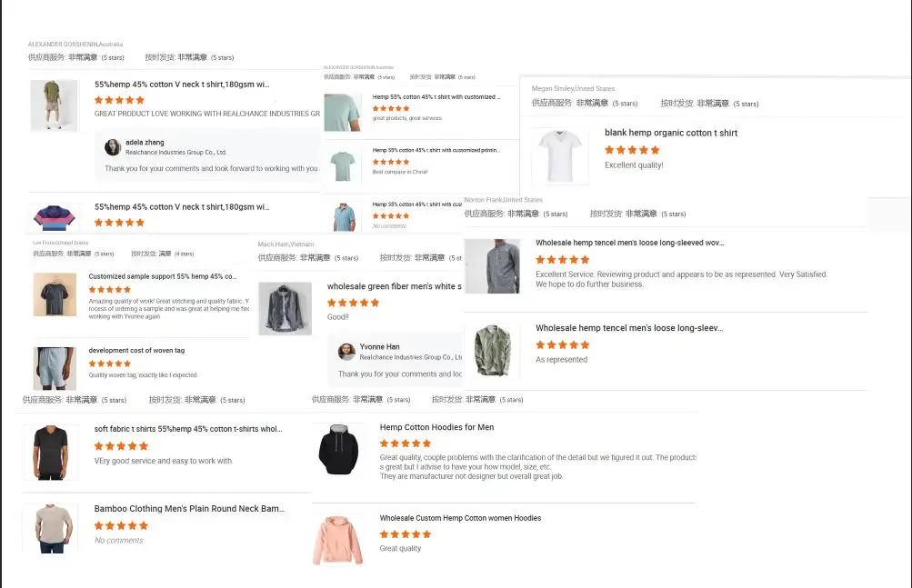Image resolution: width=912 pixels, height=588 pixels.
Task: Click "Wholesale Custom Hemp Cotton women Hoodies" title
Action: 460,518
